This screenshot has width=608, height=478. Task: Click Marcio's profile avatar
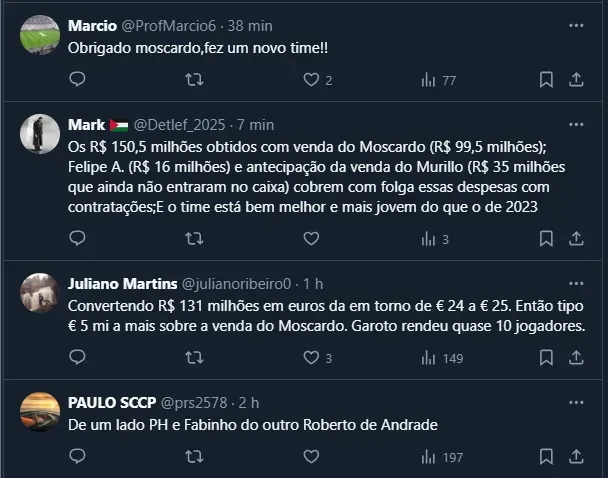coord(40,35)
